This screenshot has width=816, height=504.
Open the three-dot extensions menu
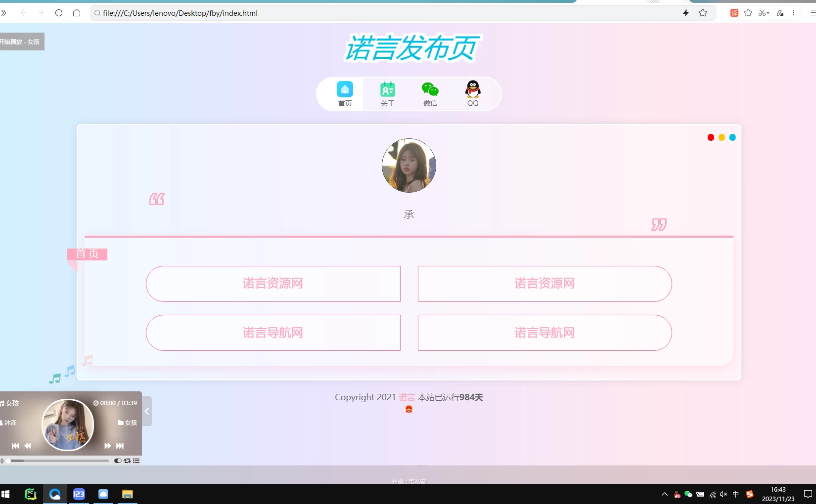pyautogui.click(x=794, y=13)
